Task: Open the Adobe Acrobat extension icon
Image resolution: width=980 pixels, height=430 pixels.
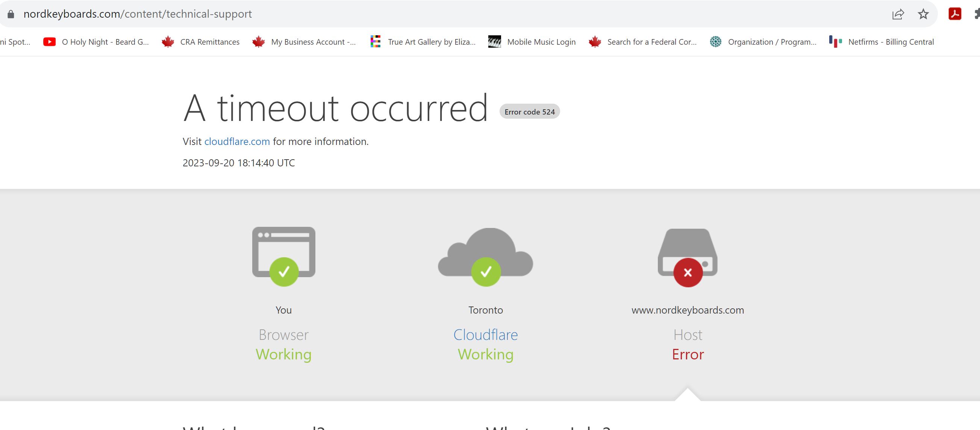Action: 954,14
